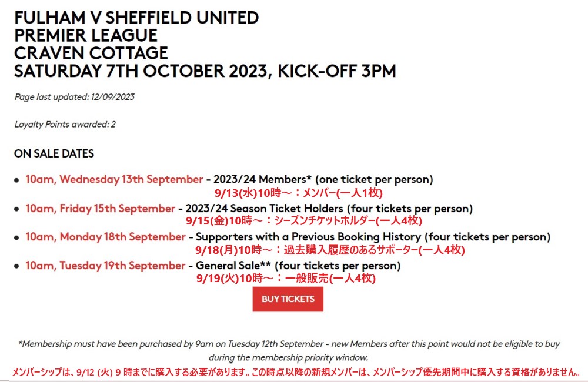Click the "SATURDAY 7TH OCTOBER 2023" kick-off line
This screenshot has width=588, height=382.
click(x=205, y=72)
